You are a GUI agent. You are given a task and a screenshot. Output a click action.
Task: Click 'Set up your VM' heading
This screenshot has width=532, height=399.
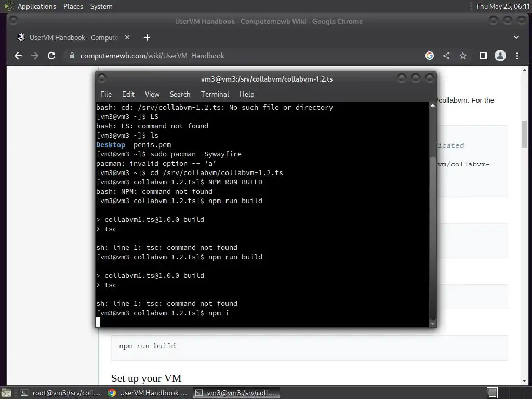pos(146,378)
